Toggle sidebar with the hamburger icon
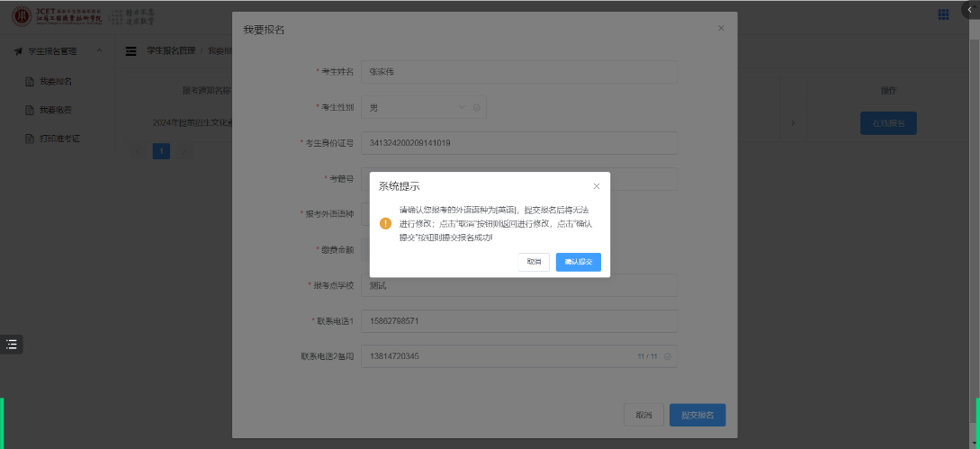The height and width of the screenshot is (449, 980). [x=131, y=51]
